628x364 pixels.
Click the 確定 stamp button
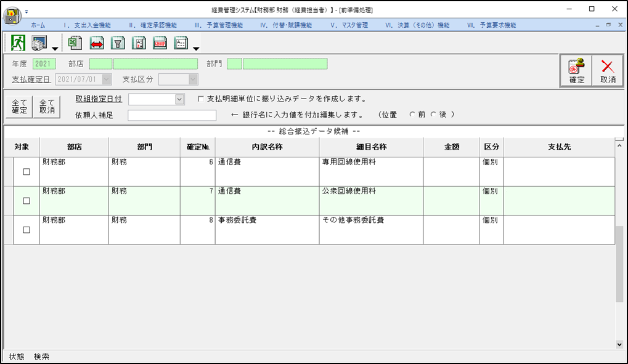[576, 71]
